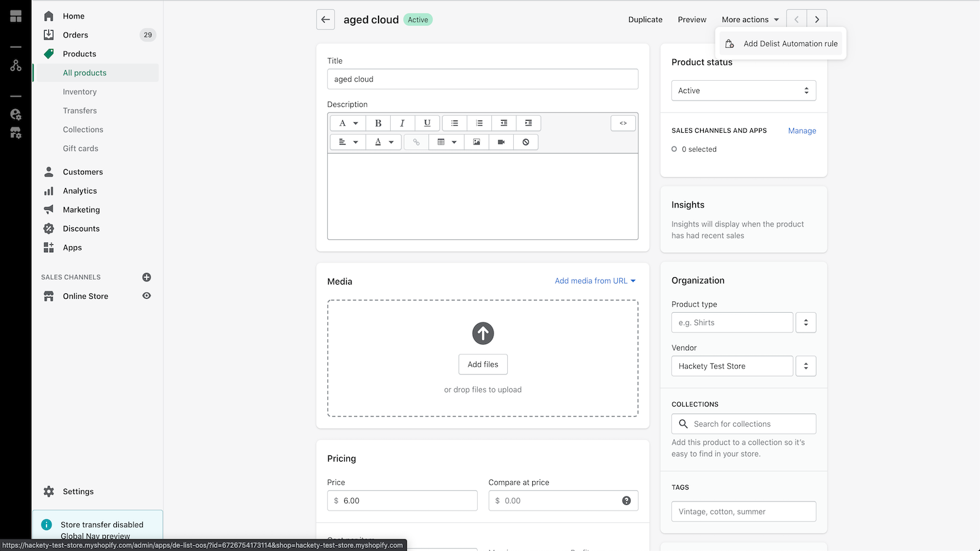Insert a numbered list in description
The width and height of the screenshot is (980, 551).
point(479,123)
